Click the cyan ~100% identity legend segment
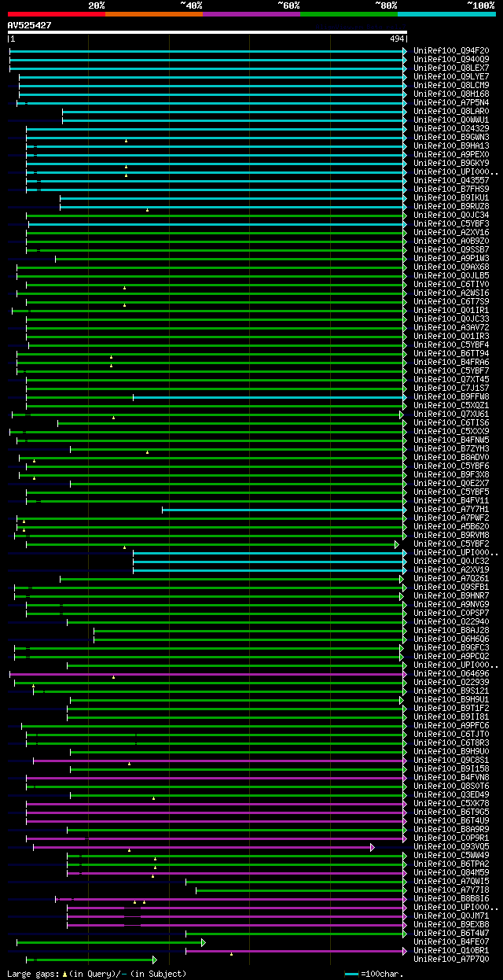This screenshot has width=503, height=980. coord(446,14)
